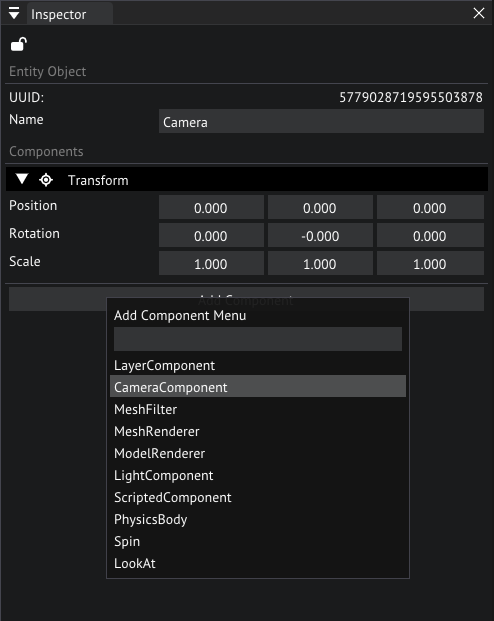The image size is (494, 621).
Task: Edit the Name field containing Camera
Action: pyautogui.click(x=321, y=122)
